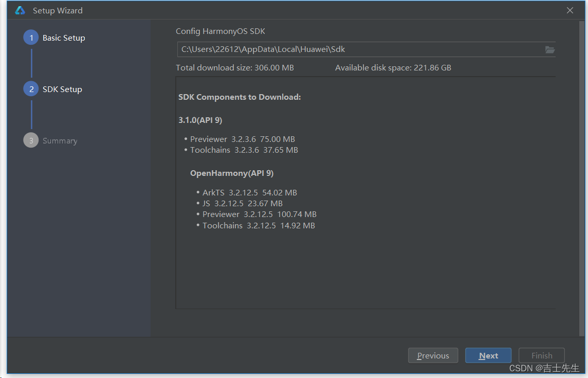
Task: Close the Setup Wizard dialog
Action: click(x=569, y=10)
